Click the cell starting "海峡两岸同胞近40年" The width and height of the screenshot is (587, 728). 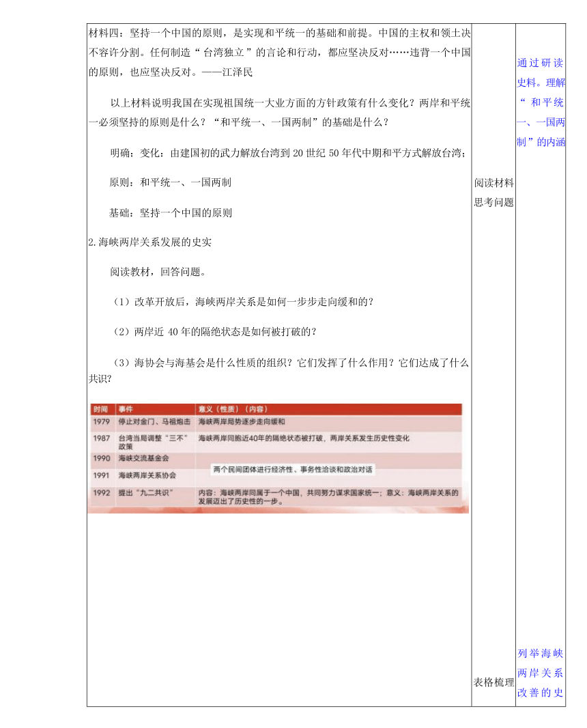304,438
